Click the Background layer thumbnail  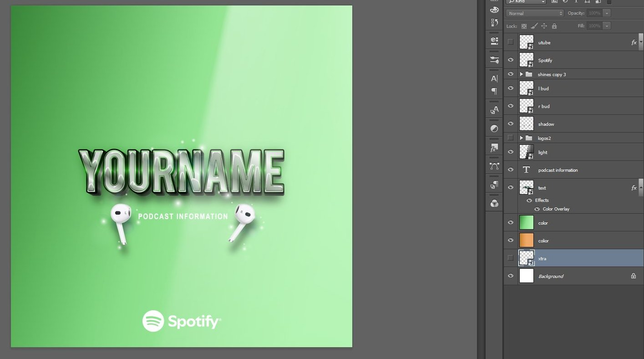526,276
